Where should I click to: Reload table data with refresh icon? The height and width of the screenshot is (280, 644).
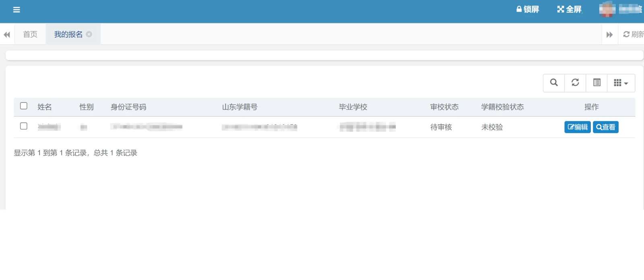click(575, 83)
